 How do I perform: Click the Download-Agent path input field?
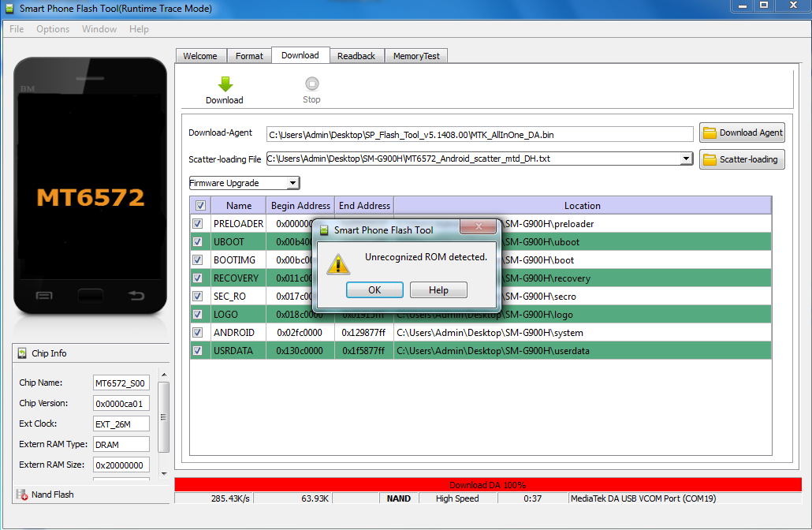click(x=479, y=135)
